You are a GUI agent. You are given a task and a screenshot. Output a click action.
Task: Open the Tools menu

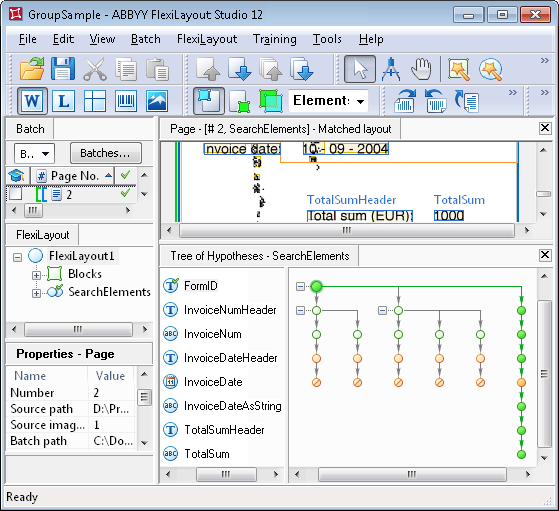pyautogui.click(x=327, y=39)
